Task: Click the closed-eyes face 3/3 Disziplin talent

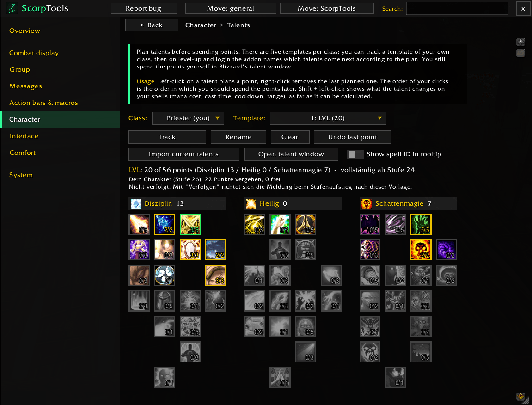Action: 215,276
